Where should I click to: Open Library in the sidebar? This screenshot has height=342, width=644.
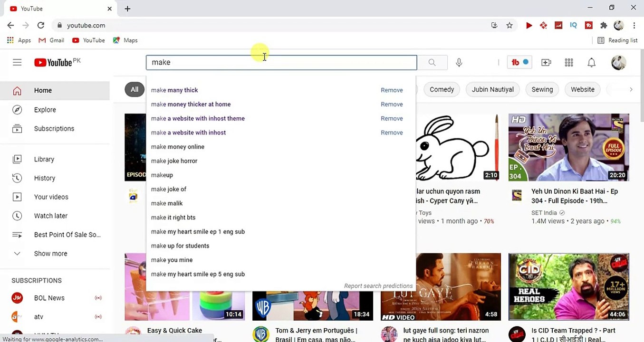point(55,159)
